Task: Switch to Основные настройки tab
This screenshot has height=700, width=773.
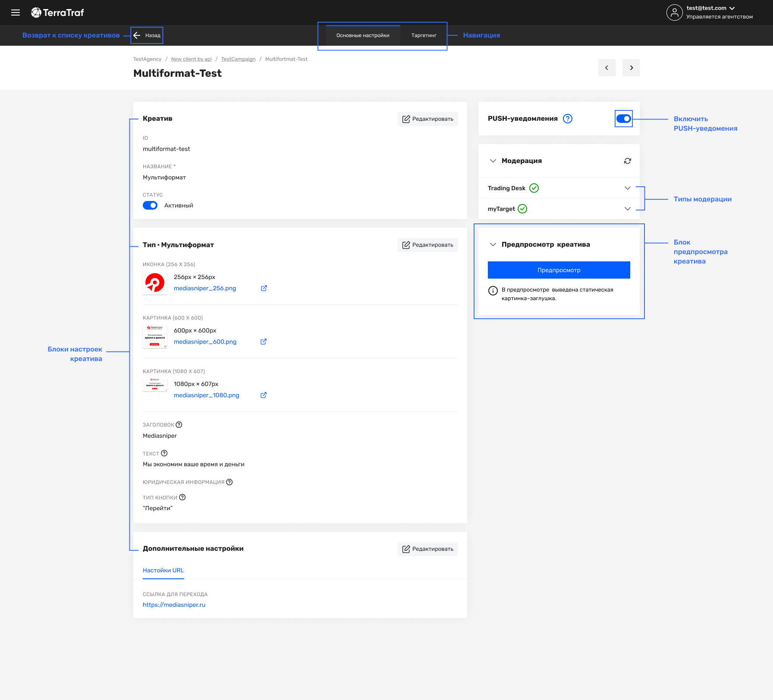Action: pyautogui.click(x=363, y=35)
